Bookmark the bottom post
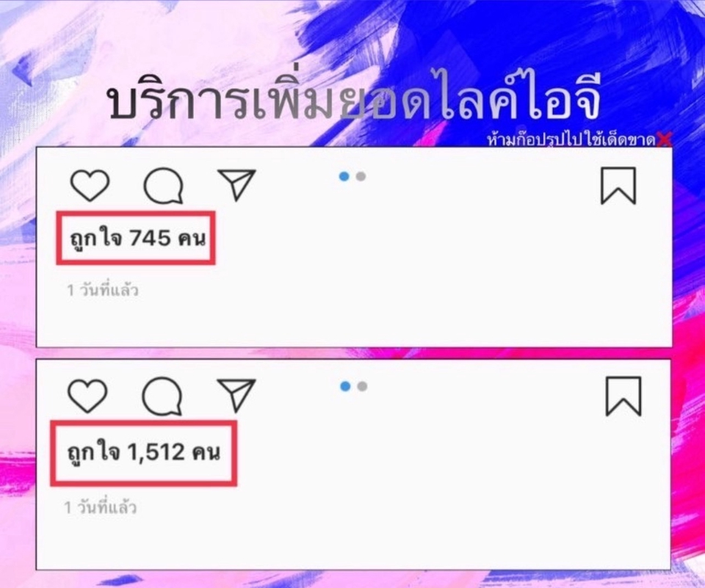705x588 pixels. (x=623, y=396)
